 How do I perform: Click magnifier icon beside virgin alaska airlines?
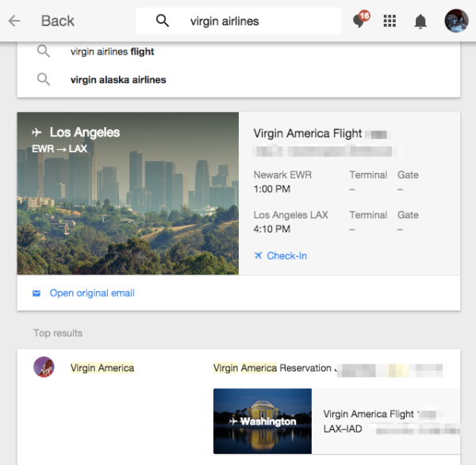point(44,79)
